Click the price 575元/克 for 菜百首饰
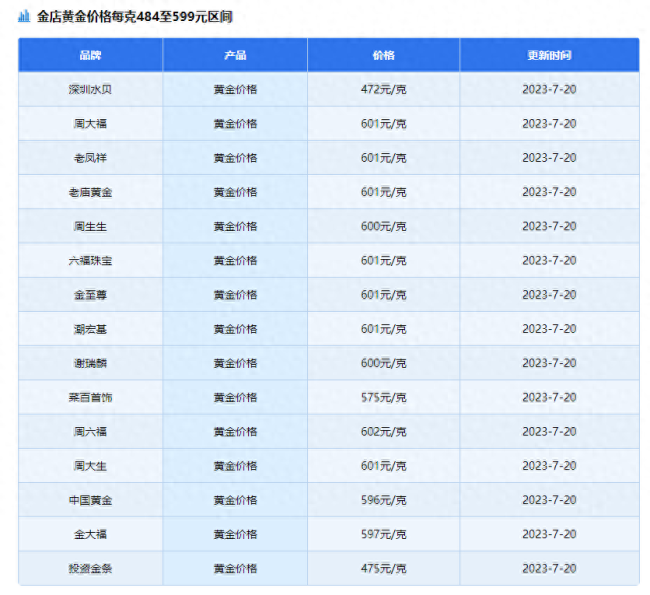This screenshot has width=650, height=595. click(383, 398)
